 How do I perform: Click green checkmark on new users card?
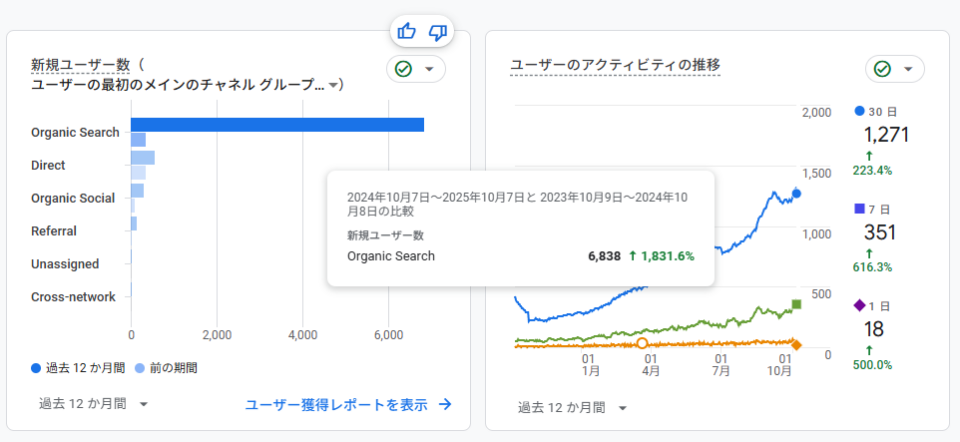[403, 69]
